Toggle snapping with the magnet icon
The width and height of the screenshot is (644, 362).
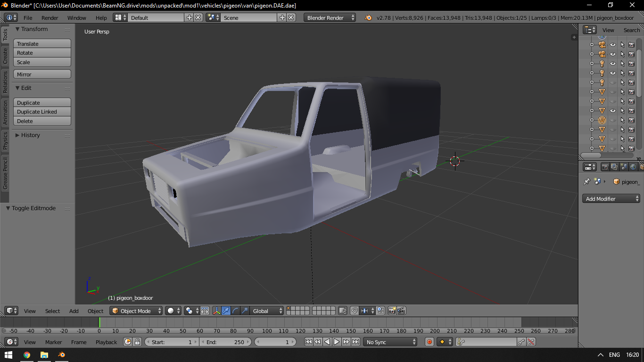pos(354,311)
